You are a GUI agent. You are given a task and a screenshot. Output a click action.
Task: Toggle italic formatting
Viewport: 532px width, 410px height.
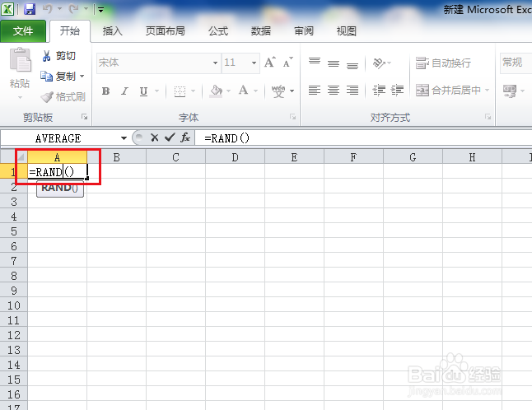[125, 91]
